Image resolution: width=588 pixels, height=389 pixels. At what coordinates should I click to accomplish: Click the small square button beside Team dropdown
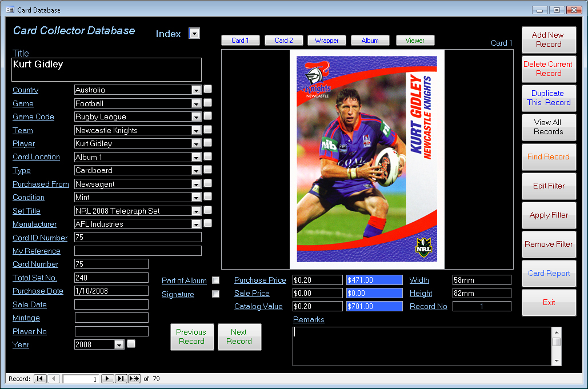207,130
